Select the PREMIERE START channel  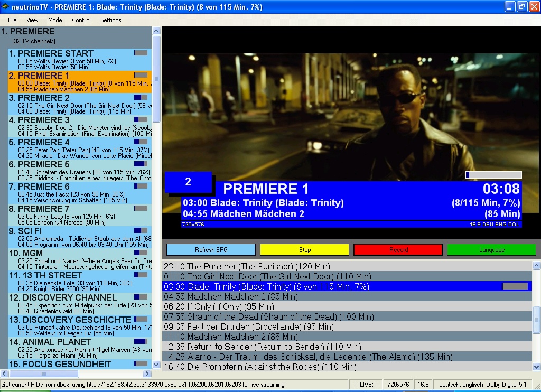[80, 60]
